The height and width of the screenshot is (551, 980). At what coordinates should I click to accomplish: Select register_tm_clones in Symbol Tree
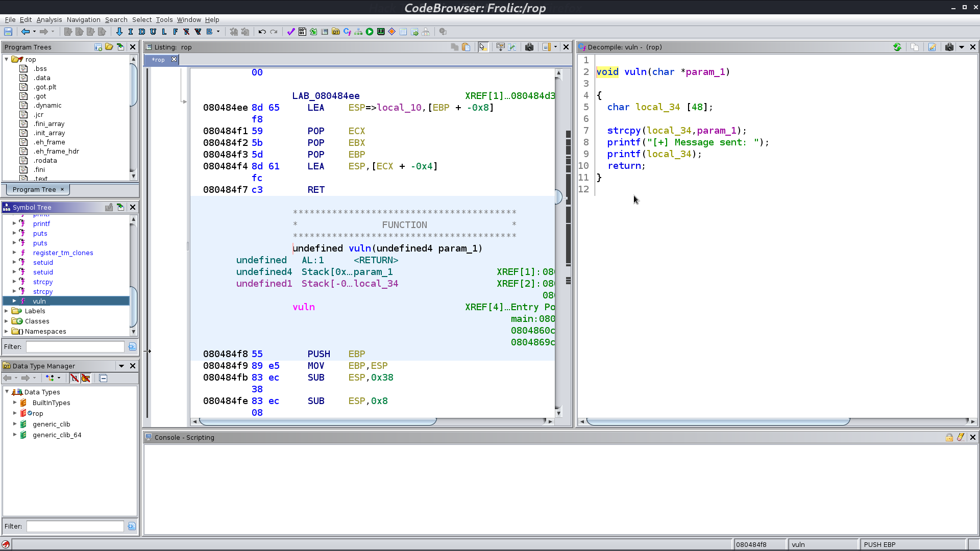coord(63,253)
